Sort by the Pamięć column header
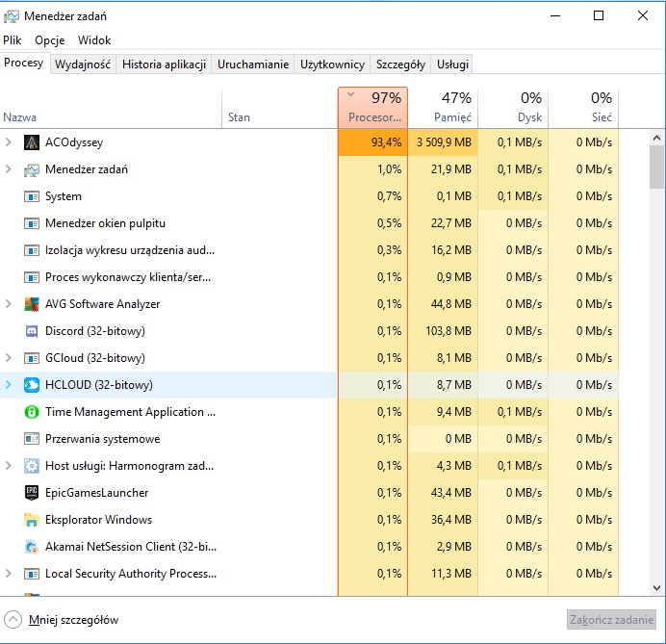666x644 pixels. [x=443, y=108]
